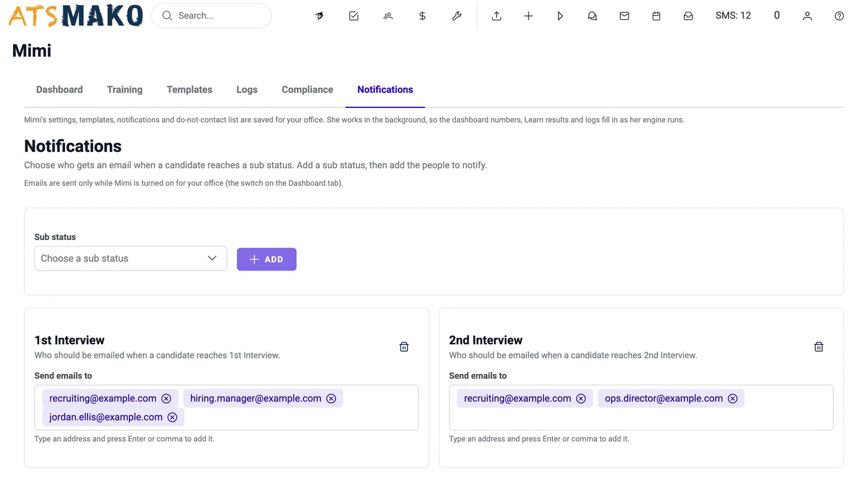
Task: Click the Mimi page heading
Action: pyautogui.click(x=32, y=50)
